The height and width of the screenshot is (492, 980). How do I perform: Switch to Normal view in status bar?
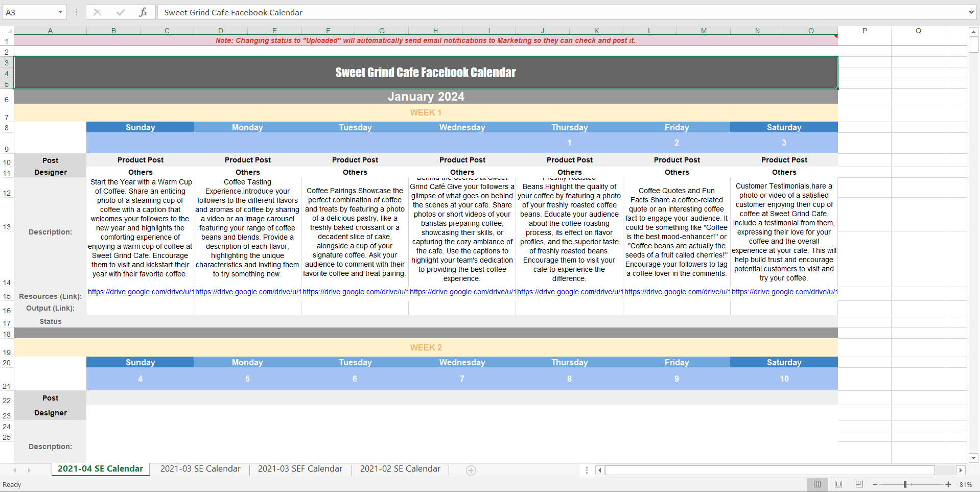[817, 484]
